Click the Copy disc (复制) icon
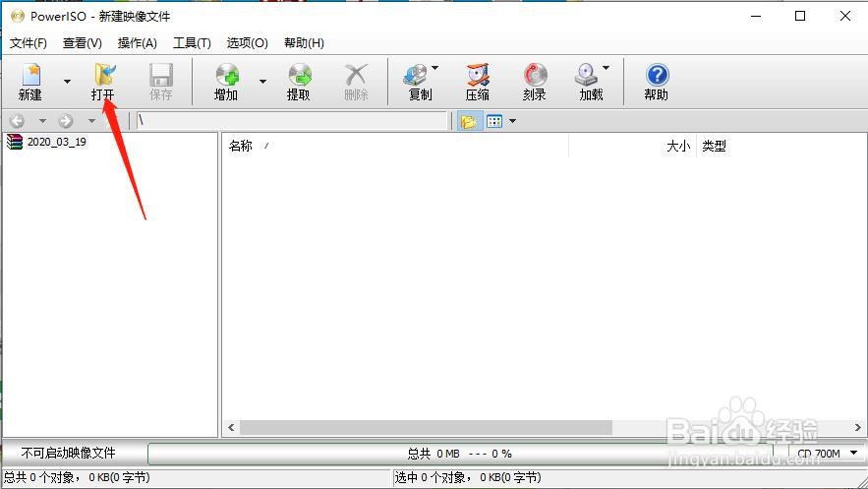 [418, 82]
